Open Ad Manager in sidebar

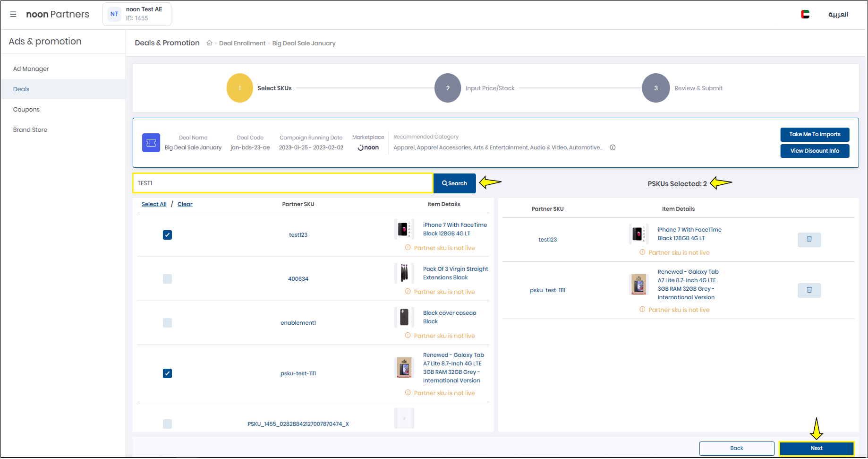31,69
